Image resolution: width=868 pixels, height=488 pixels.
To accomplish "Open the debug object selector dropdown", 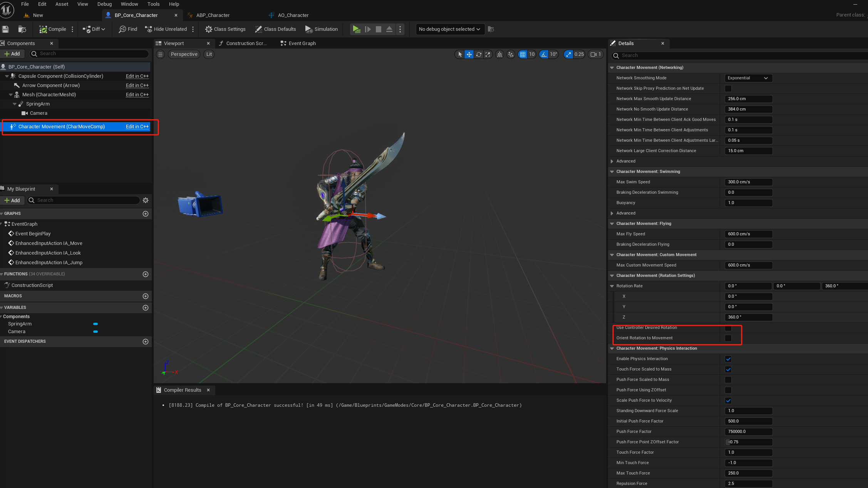I will pyautogui.click(x=449, y=29).
